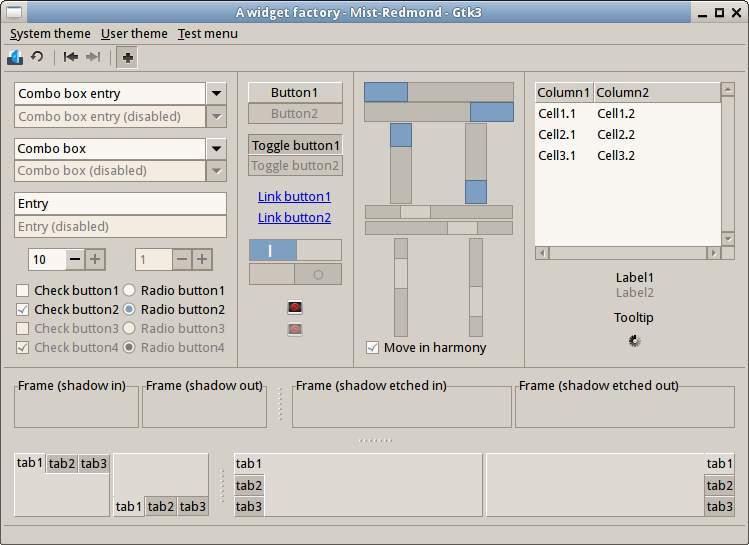This screenshot has width=749, height=545.
Task: Select tab2 in left-tabbed notebook
Action: (249, 485)
